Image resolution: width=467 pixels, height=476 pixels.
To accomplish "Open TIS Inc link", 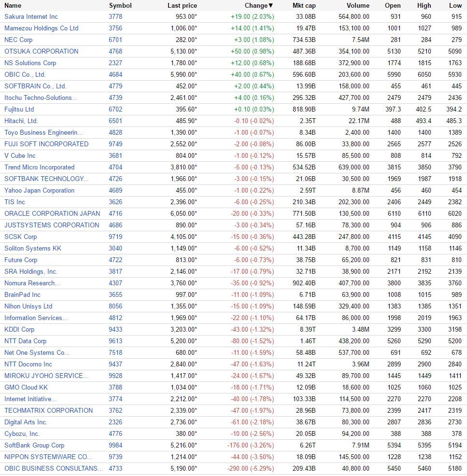I will pyautogui.click(x=14, y=202).
